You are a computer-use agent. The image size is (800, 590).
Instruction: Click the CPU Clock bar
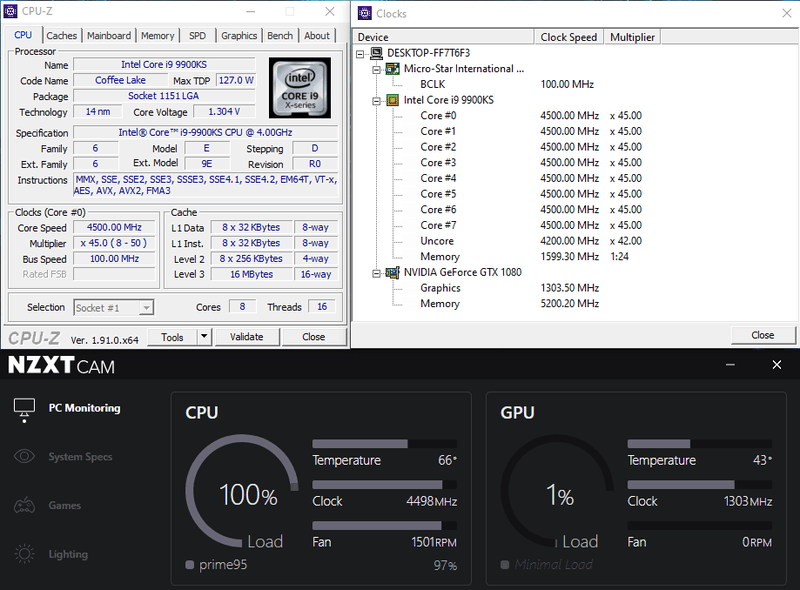[x=385, y=484]
